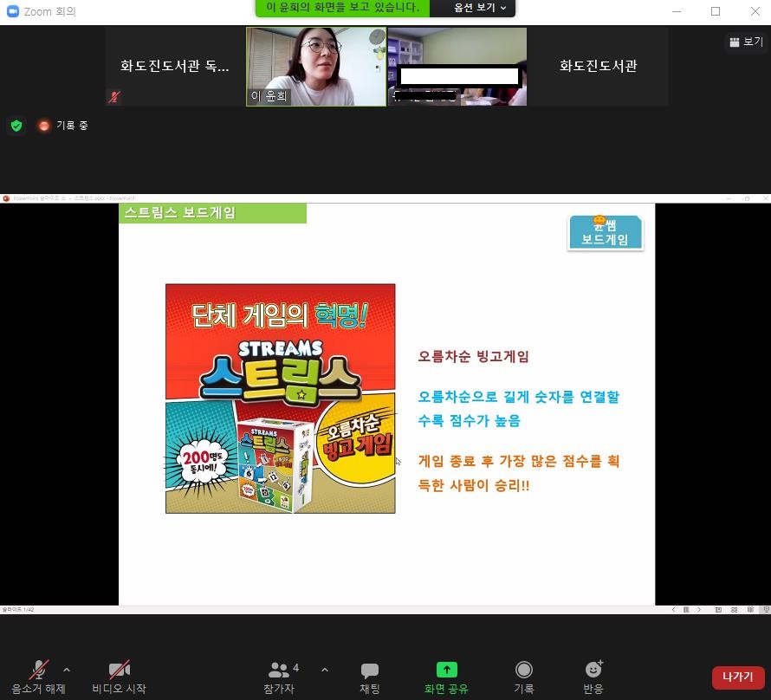Unmute the microphone with 음소거 해제

click(38, 677)
